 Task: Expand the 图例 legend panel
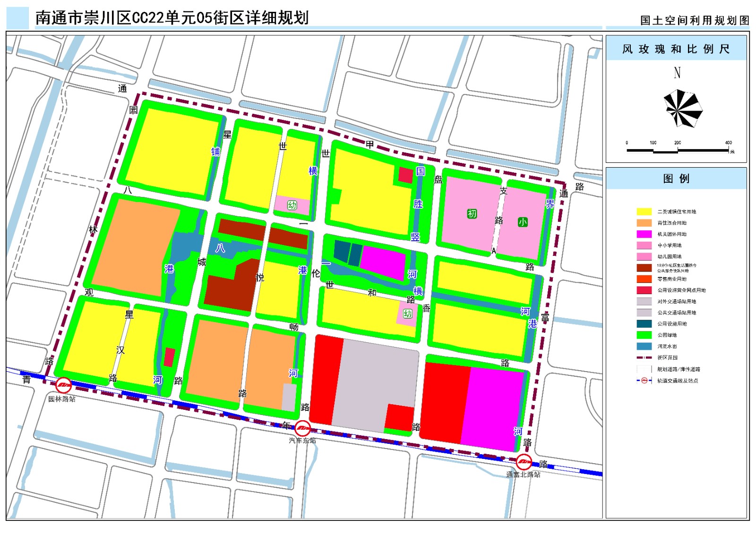click(x=677, y=179)
